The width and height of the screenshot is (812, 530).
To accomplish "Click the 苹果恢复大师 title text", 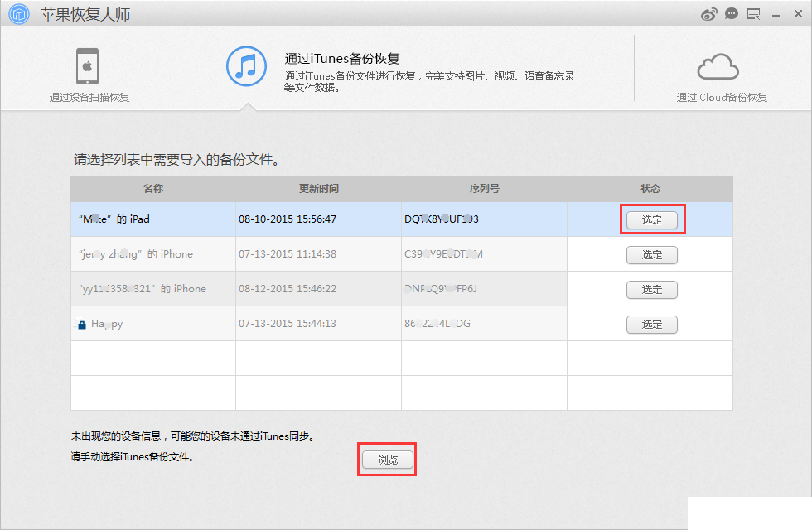I will (x=85, y=15).
